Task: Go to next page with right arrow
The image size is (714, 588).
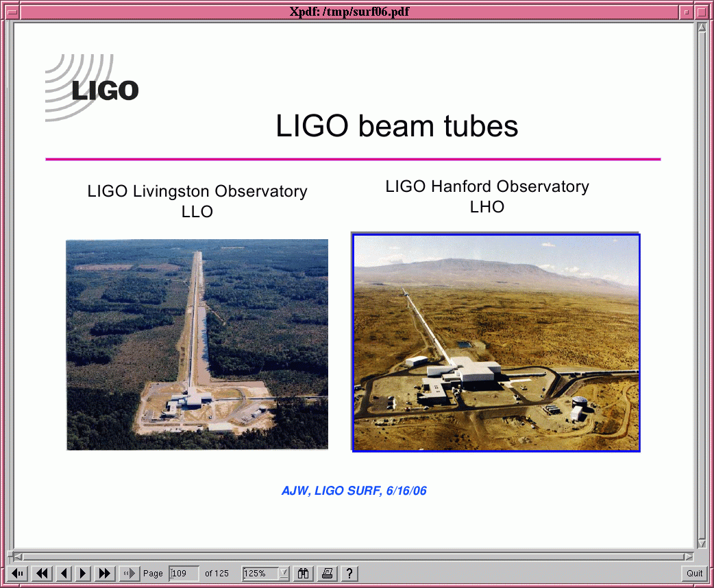Action: point(84,574)
